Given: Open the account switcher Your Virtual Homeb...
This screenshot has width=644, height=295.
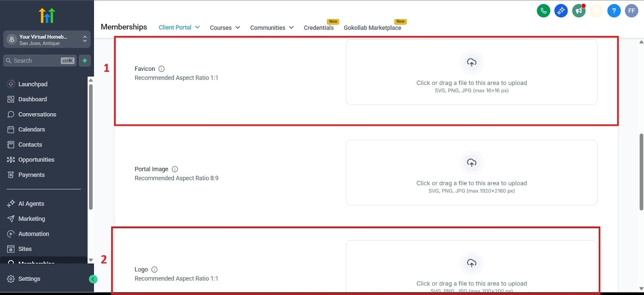Looking at the screenshot, I should pos(47,39).
